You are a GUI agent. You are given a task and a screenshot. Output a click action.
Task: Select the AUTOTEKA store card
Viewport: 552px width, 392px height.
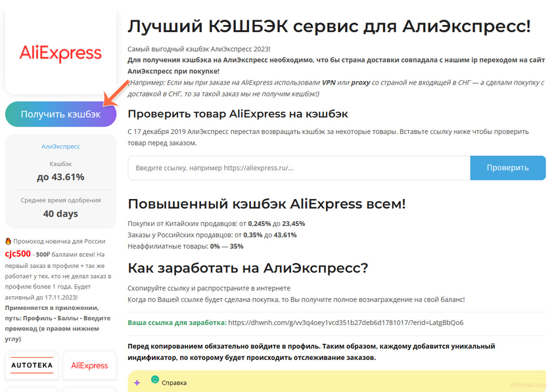(32, 366)
